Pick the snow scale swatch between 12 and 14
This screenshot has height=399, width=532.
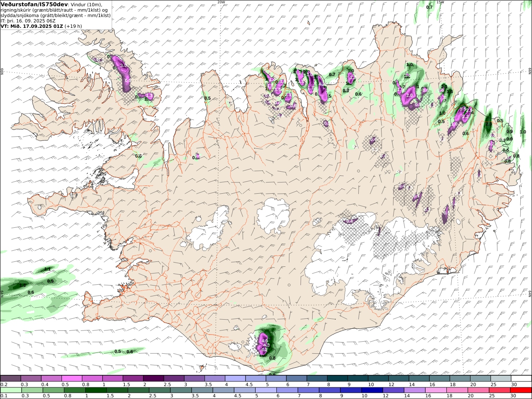click(x=399, y=378)
